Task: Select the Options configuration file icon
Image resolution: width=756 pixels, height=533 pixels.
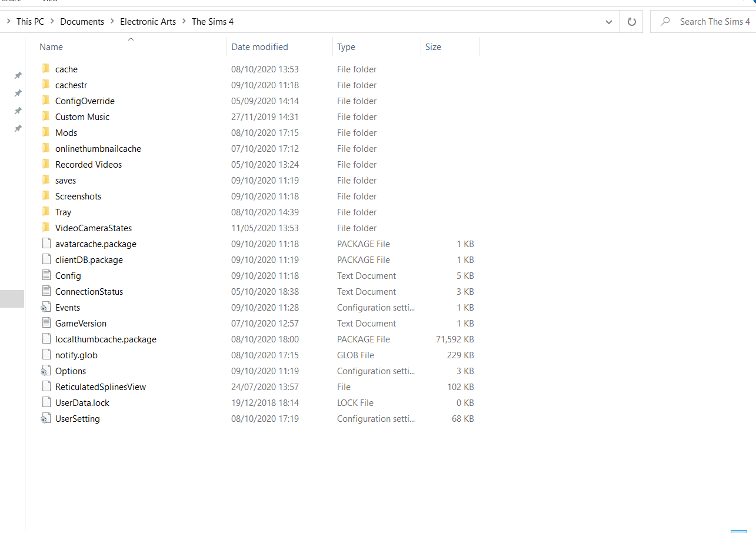Action: (46, 371)
